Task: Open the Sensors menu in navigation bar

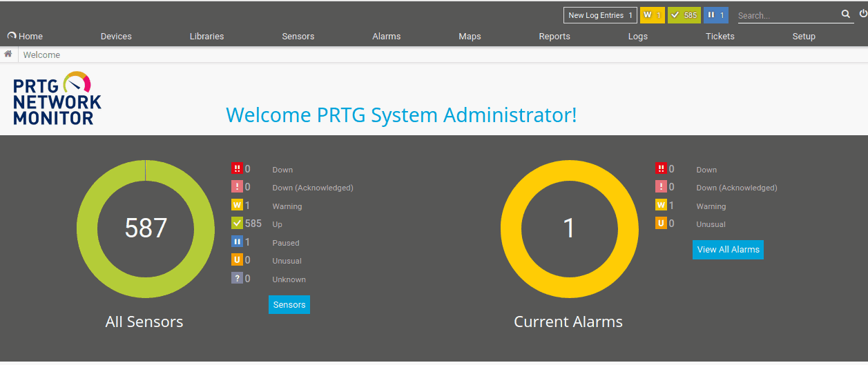Action: tap(298, 36)
